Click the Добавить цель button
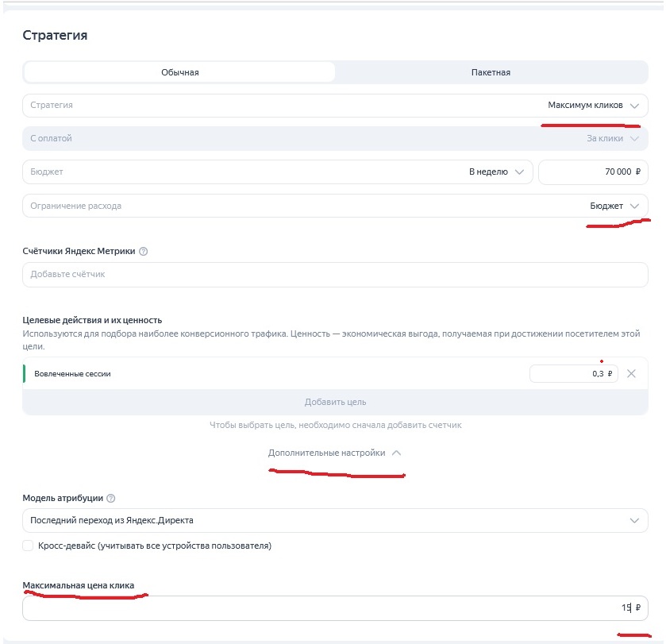Screen dimensions: 666x644 point(335,402)
